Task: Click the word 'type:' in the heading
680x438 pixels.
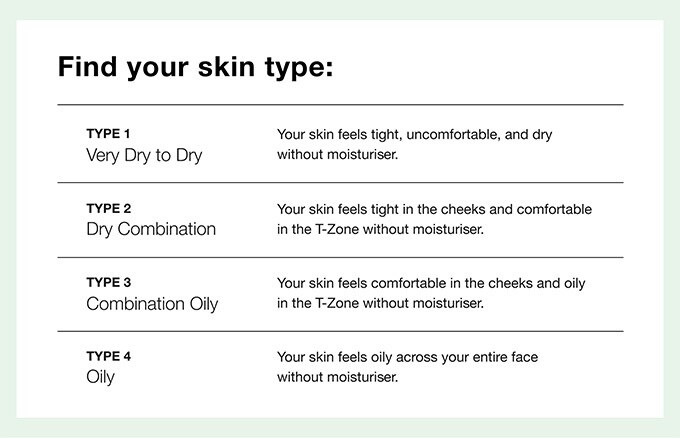Action: click(300, 69)
